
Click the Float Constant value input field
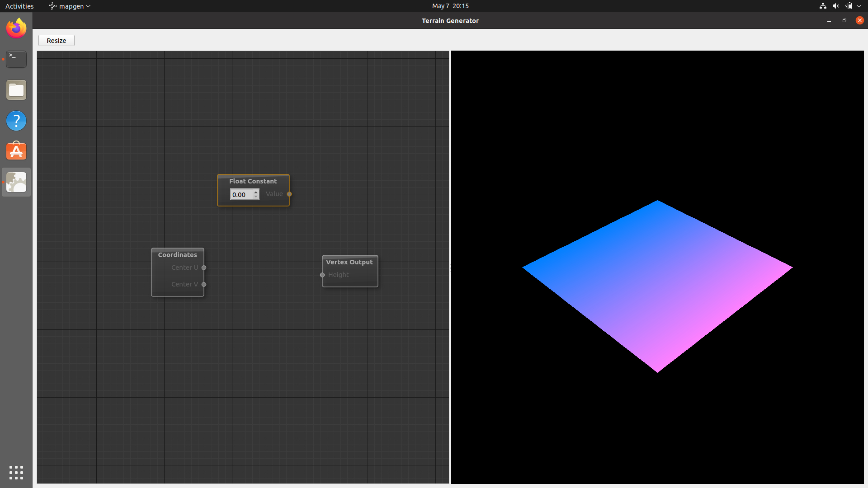[x=241, y=194]
